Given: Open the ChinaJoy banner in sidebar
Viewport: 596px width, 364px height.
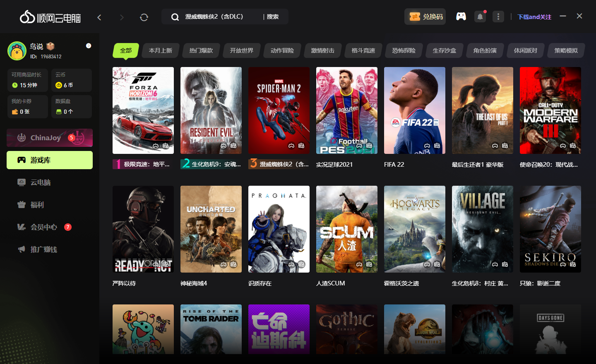Looking at the screenshot, I should click(50, 138).
